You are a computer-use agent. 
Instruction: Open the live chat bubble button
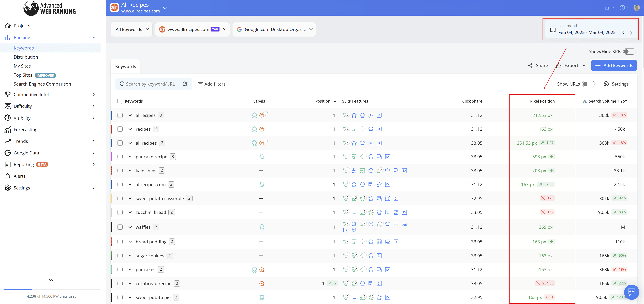(x=632, y=292)
